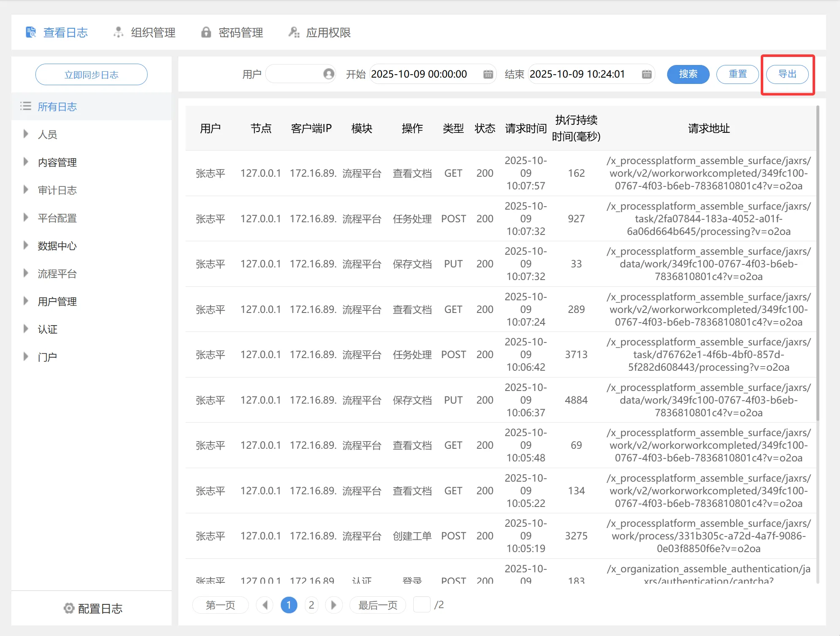Go to previous page arrow

[265, 605]
